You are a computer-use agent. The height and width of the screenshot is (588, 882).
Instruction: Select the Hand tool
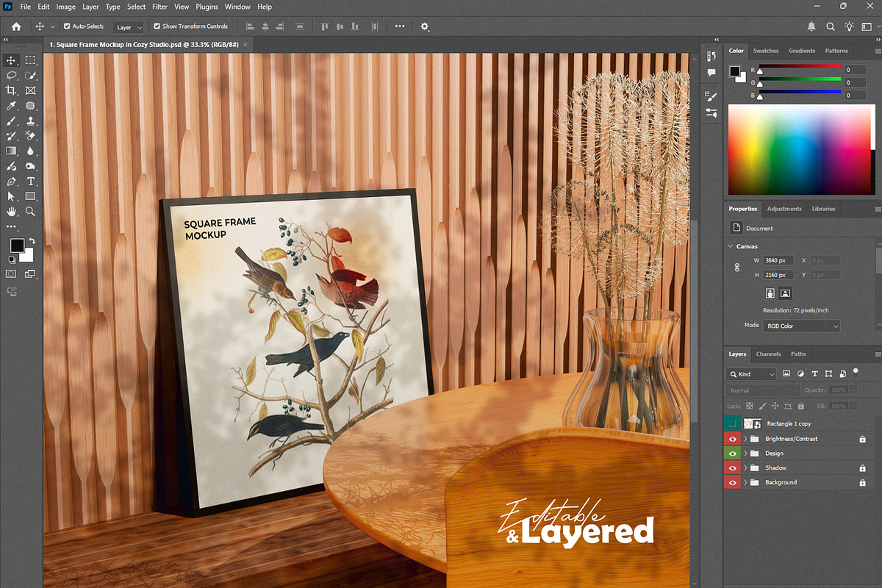click(x=11, y=211)
